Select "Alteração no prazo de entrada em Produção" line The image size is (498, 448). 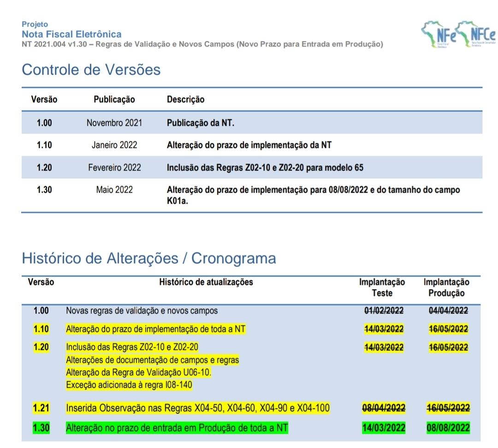pyautogui.click(x=177, y=428)
